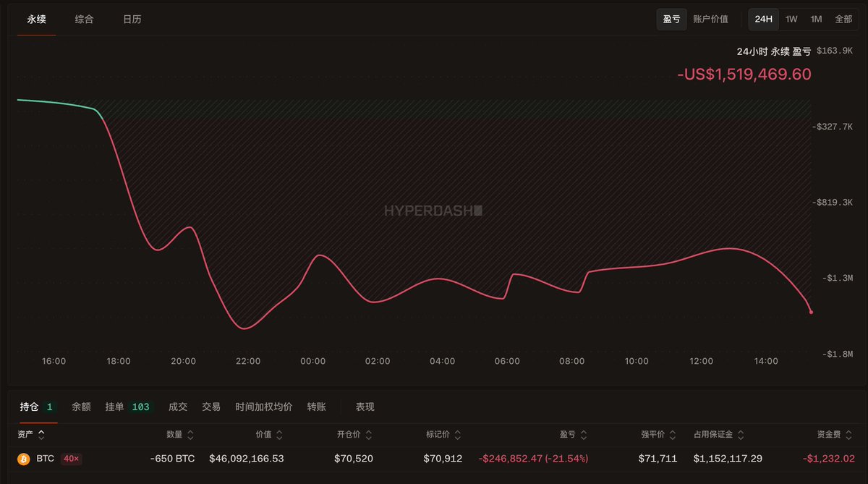Open the 时间加权均价 tab
This screenshot has width=868, height=484.
click(x=264, y=407)
